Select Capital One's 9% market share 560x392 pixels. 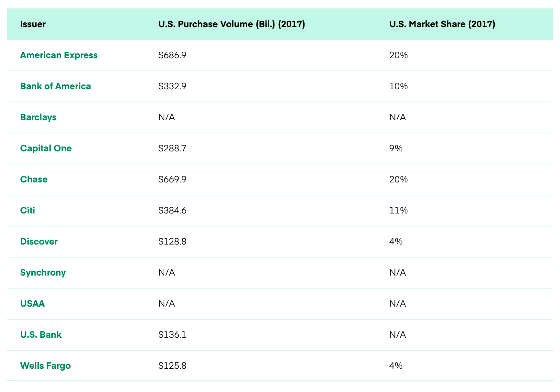pyautogui.click(x=396, y=148)
